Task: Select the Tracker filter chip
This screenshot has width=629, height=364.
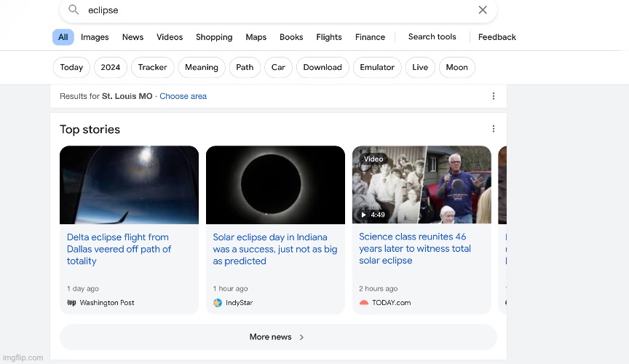Action: pyautogui.click(x=152, y=68)
